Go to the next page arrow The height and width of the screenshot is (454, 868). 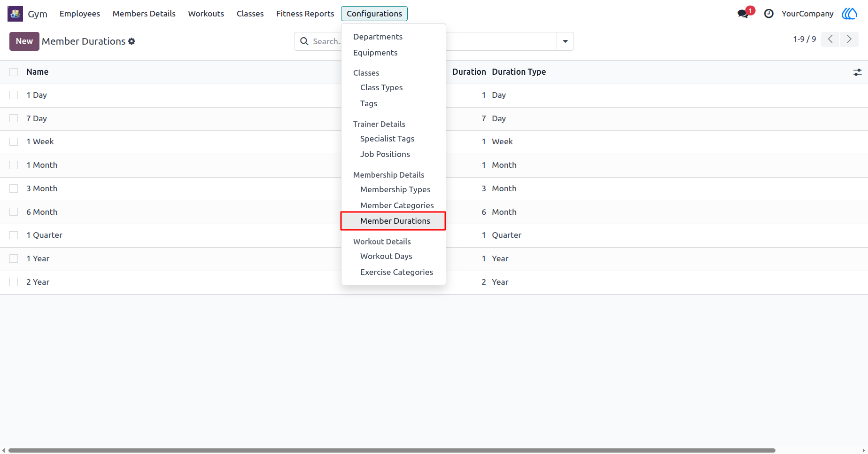[x=849, y=39]
